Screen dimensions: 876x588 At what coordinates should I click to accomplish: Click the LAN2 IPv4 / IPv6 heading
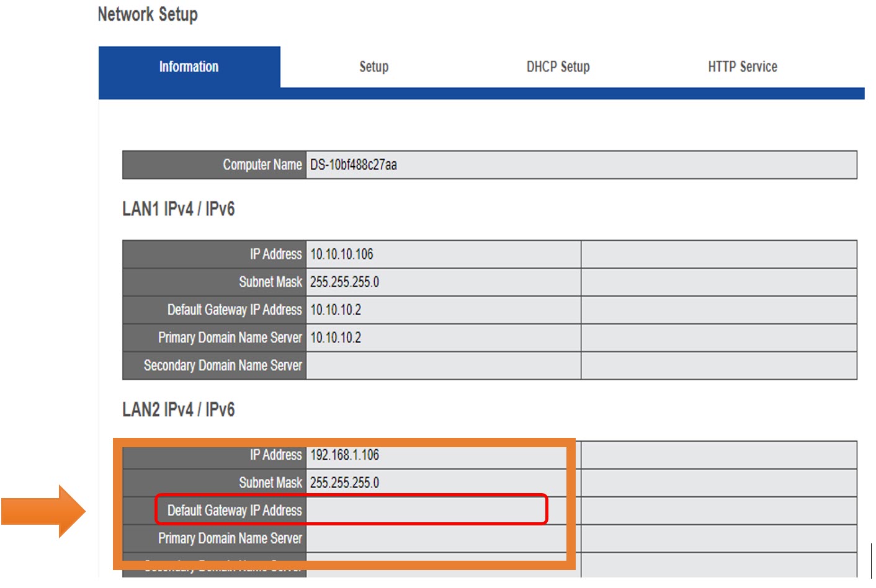pyautogui.click(x=178, y=410)
